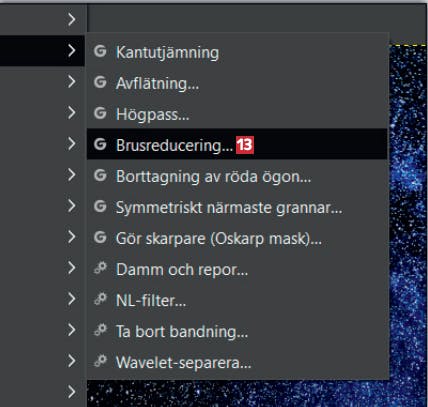Viewport: 428px width, 407px height.
Task: Click the G icon next to Högpass
Action: click(x=100, y=113)
